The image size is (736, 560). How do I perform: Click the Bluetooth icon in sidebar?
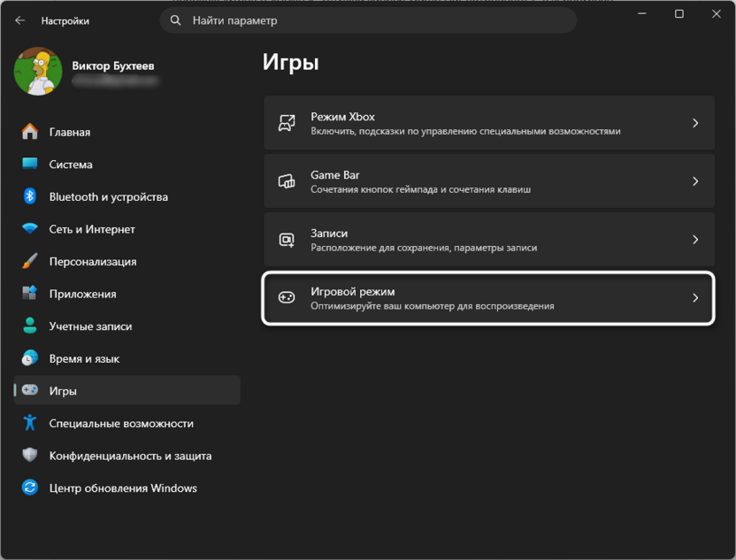[29, 196]
